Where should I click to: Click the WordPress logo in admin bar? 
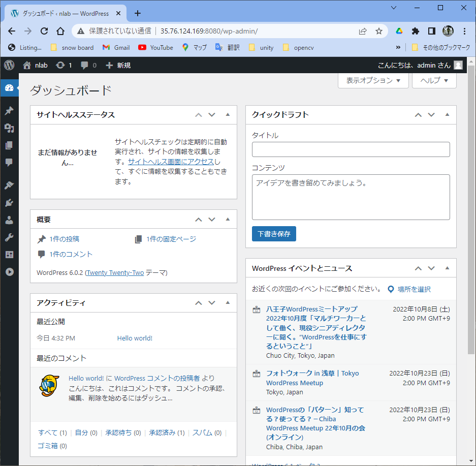pos(9,65)
